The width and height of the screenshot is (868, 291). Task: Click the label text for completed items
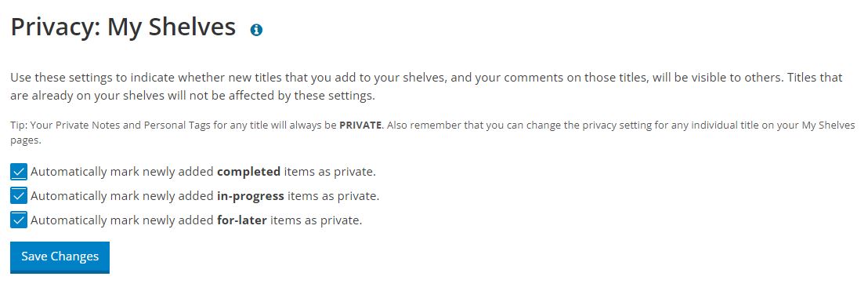pos(203,172)
